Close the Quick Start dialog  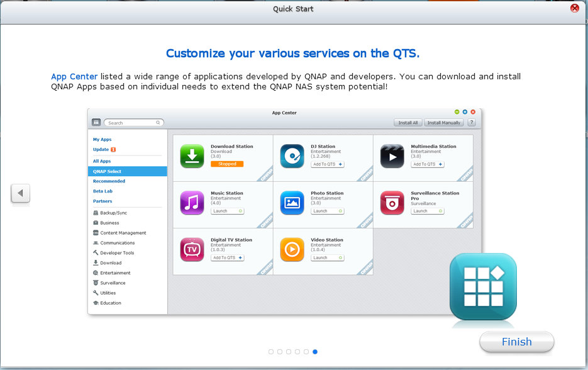coord(575,8)
